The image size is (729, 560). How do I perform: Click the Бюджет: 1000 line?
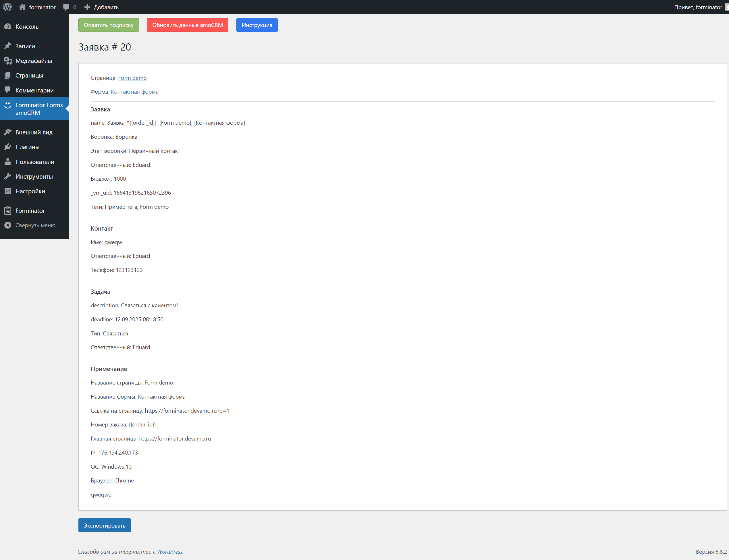pos(108,179)
